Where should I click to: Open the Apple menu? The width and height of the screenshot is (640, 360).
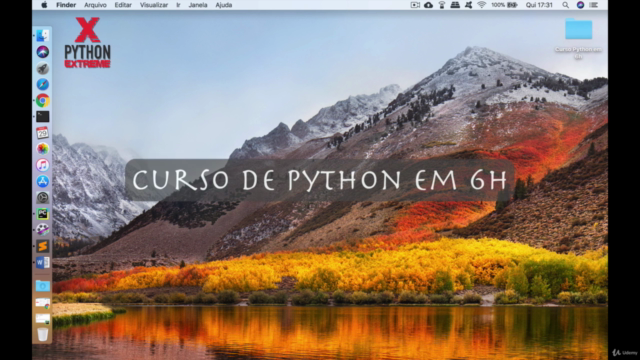coord(44,5)
